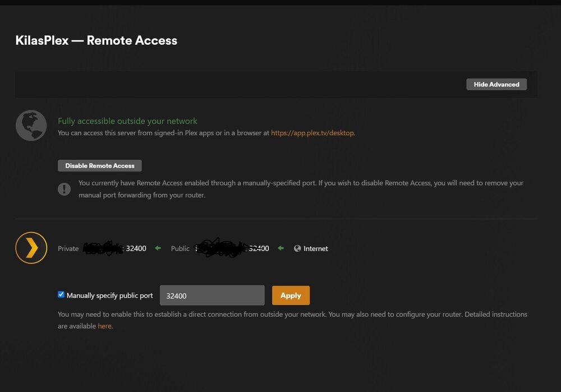The height and width of the screenshot is (392, 561).
Task: Open the 'here' detailed instructions link
Action: 104,326
